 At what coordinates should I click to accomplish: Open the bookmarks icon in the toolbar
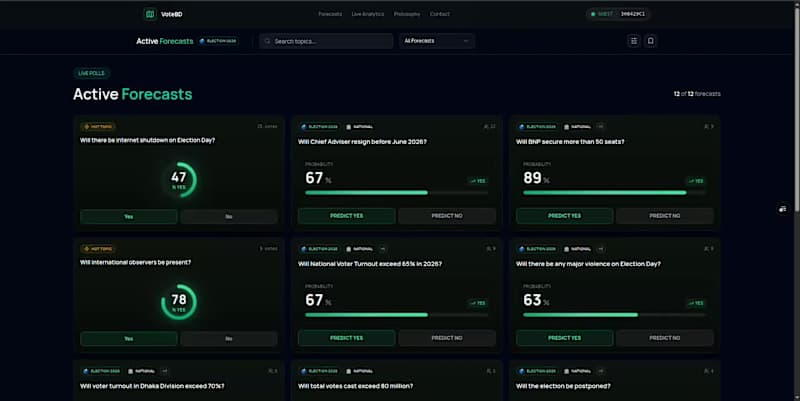click(651, 41)
